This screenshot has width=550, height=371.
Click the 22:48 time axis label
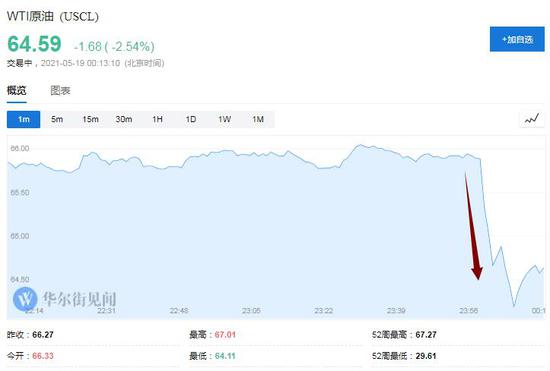(x=179, y=311)
